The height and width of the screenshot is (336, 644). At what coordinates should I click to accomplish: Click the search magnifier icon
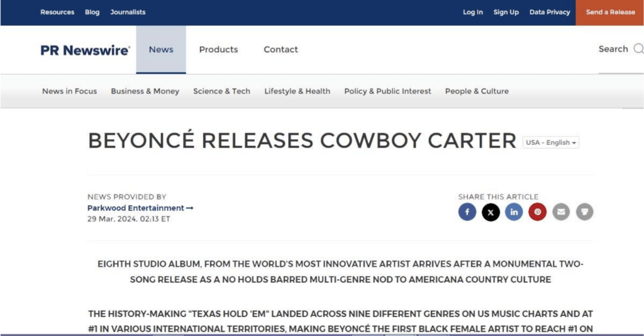pos(639,49)
